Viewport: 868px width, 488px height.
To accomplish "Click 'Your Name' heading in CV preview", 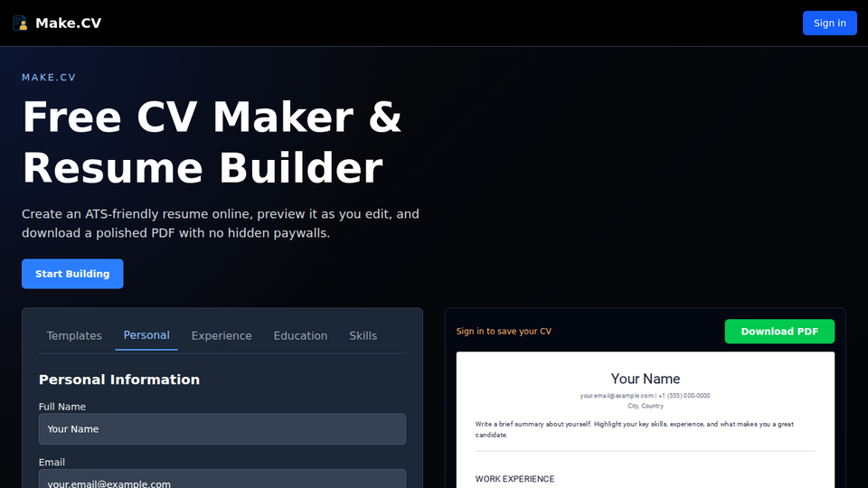I will (646, 379).
